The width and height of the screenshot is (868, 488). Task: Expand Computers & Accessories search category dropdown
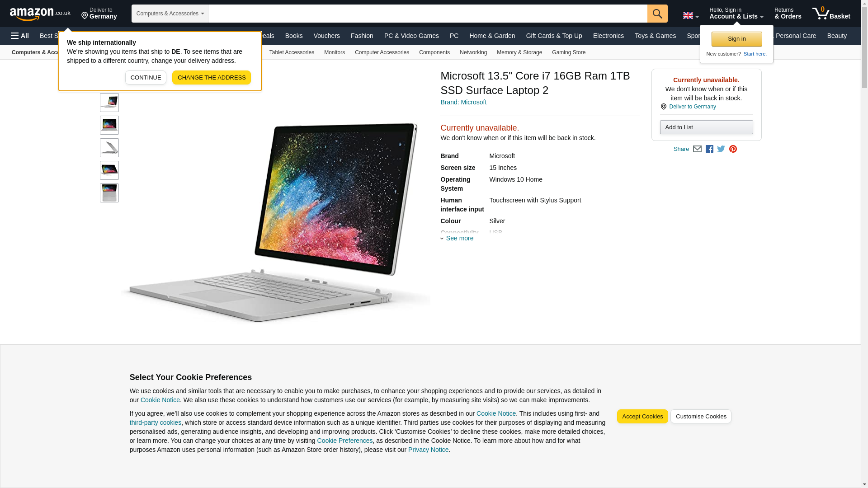170,14
